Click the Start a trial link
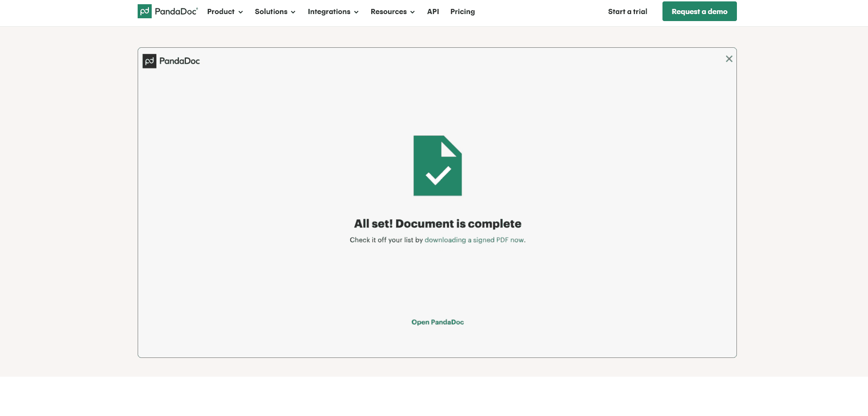This screenshot has height=416, width=868. tap(627, 12)
